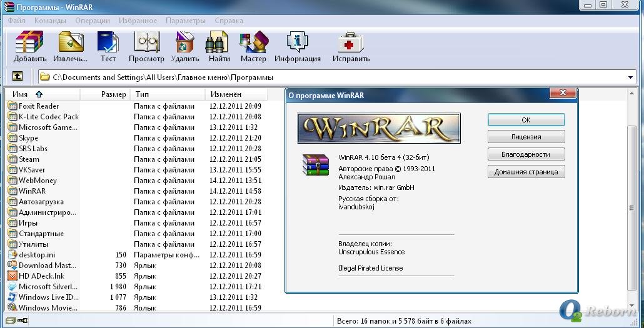Click the WinRAR books icon in About dialog

[x=316, y=164]
